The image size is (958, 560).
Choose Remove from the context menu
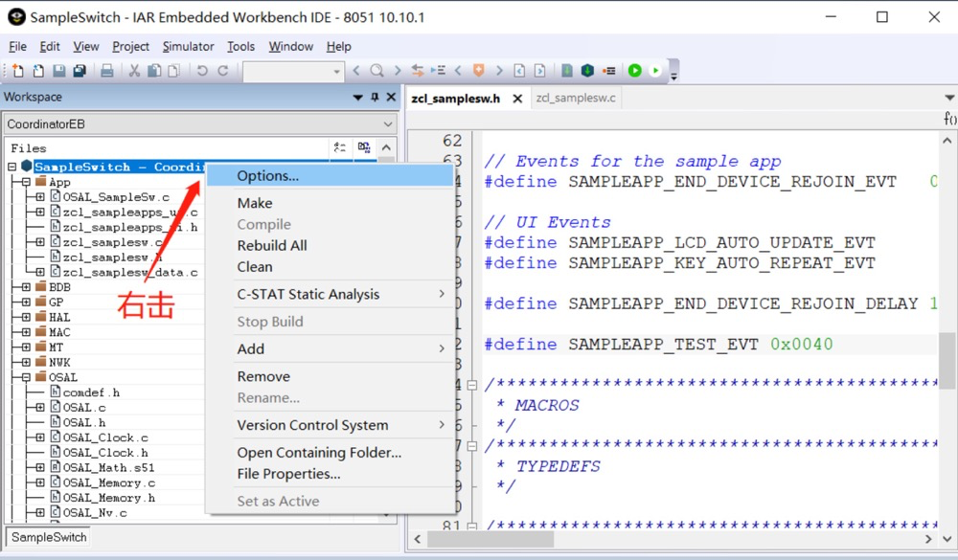(x=330, y=376)
